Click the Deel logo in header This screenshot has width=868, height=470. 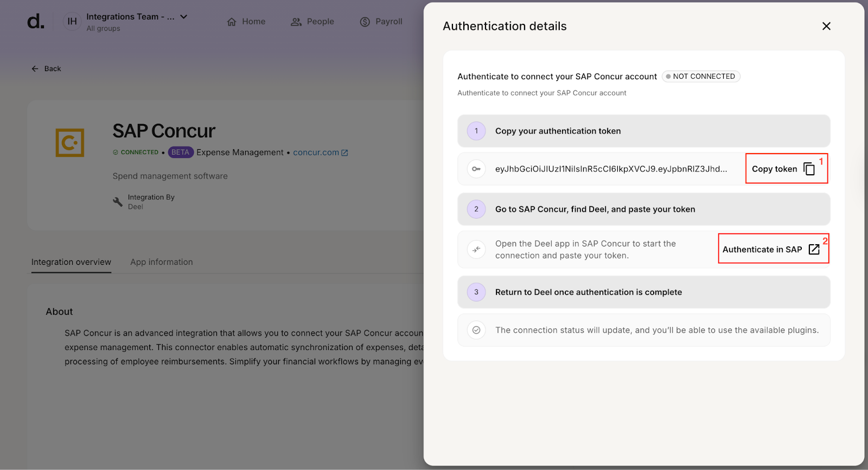click(36, 22)
